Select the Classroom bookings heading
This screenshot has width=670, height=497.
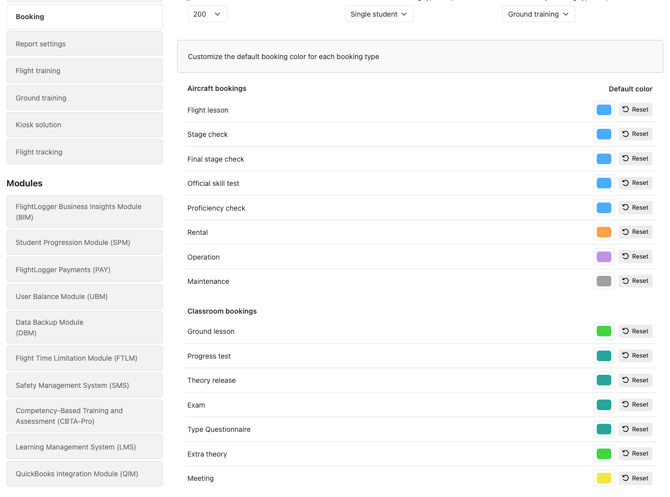(222, 311)
